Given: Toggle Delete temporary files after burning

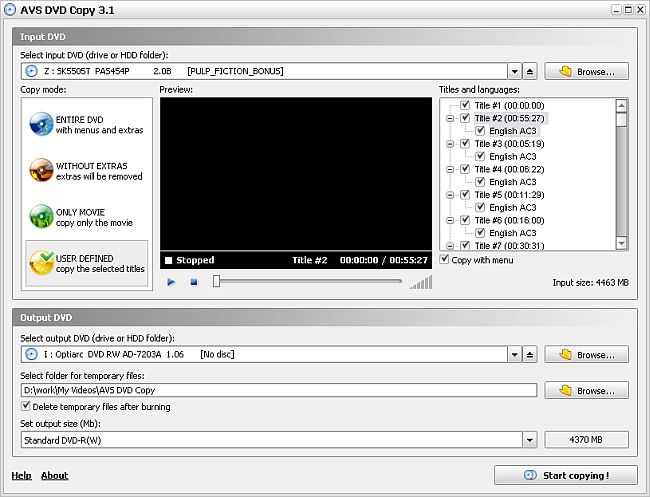Looking at the screenshot, I should point(26,406).
